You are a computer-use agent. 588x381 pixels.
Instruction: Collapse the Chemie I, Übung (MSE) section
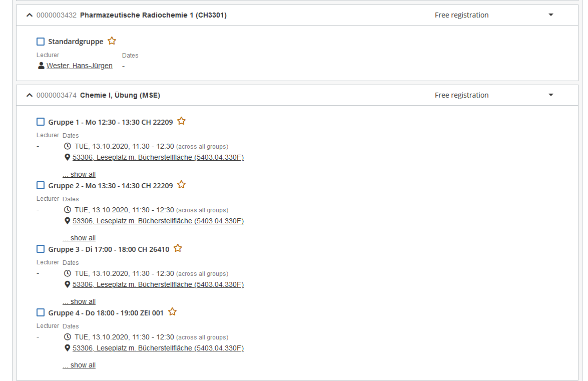[30, 95]
